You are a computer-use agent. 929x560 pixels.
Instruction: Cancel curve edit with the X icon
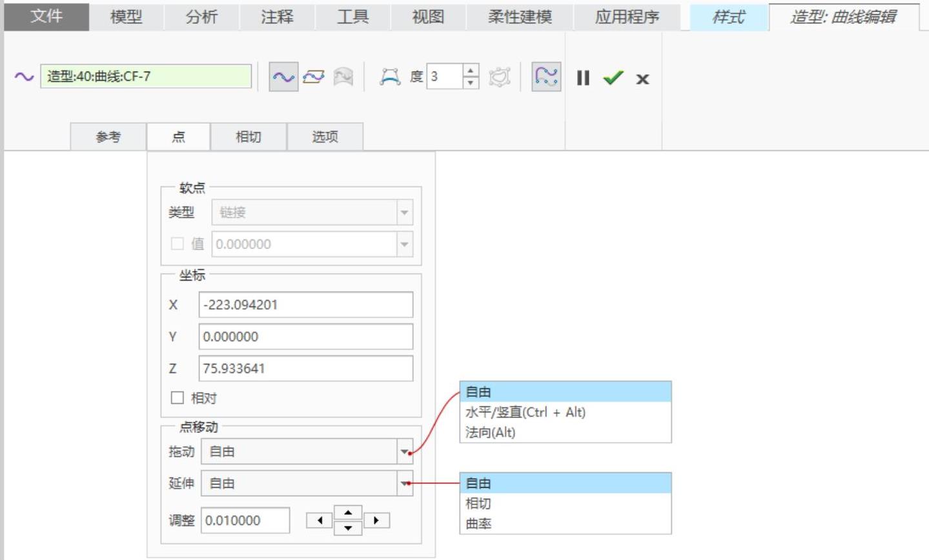click(x=642, y=79)
